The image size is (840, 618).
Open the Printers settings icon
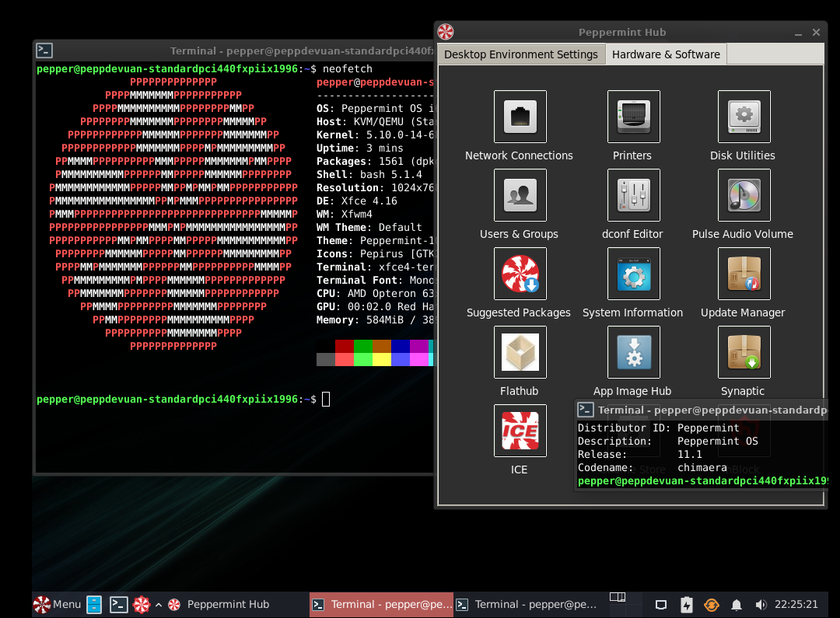[633, 116]
